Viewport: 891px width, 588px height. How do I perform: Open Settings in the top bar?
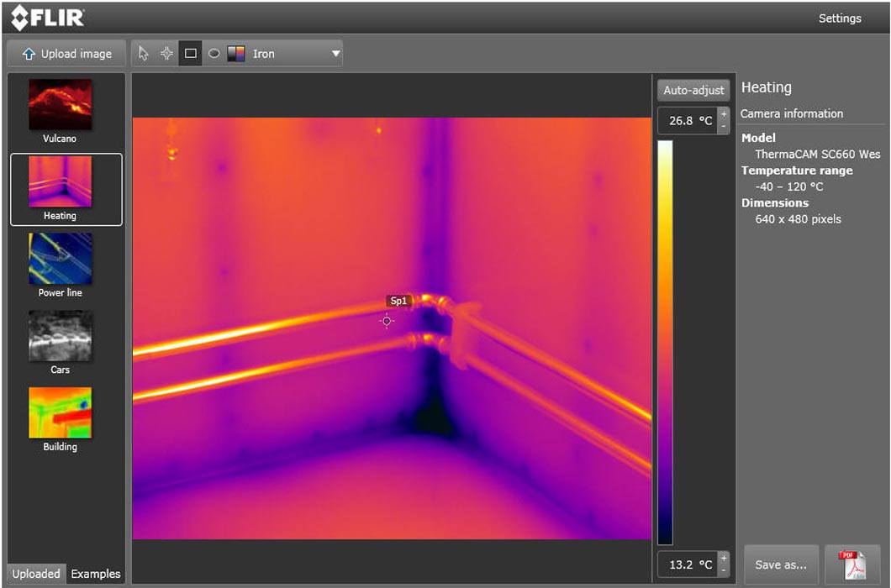839,18
